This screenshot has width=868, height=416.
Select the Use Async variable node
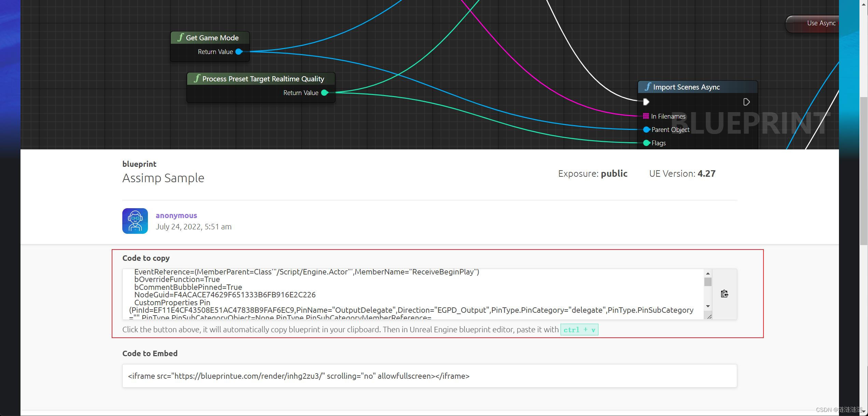click(812, 24)
